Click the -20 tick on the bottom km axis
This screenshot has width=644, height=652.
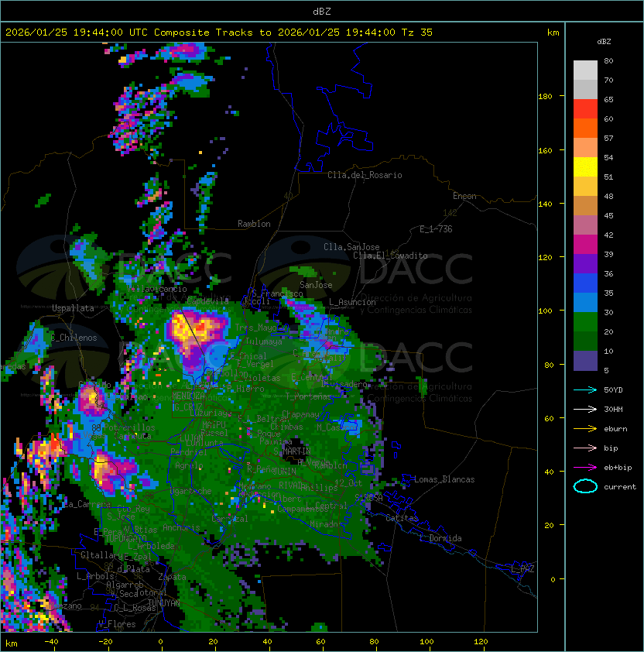pos(105,642)
